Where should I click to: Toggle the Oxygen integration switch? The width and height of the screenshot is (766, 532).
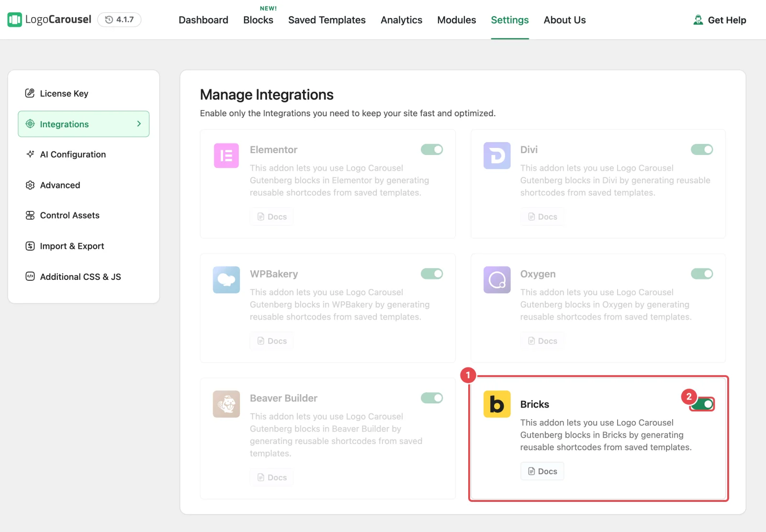click(702, 274)
